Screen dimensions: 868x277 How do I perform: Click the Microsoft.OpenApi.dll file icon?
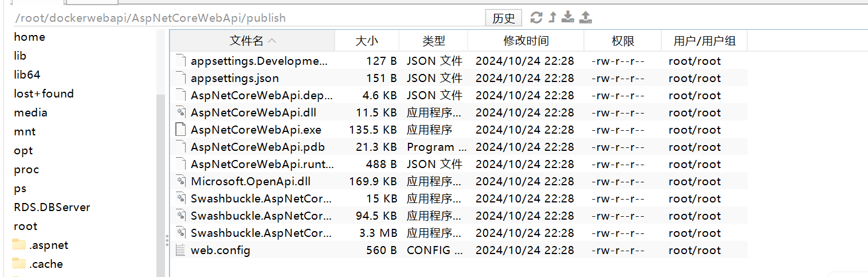click(x=180, y=181)
